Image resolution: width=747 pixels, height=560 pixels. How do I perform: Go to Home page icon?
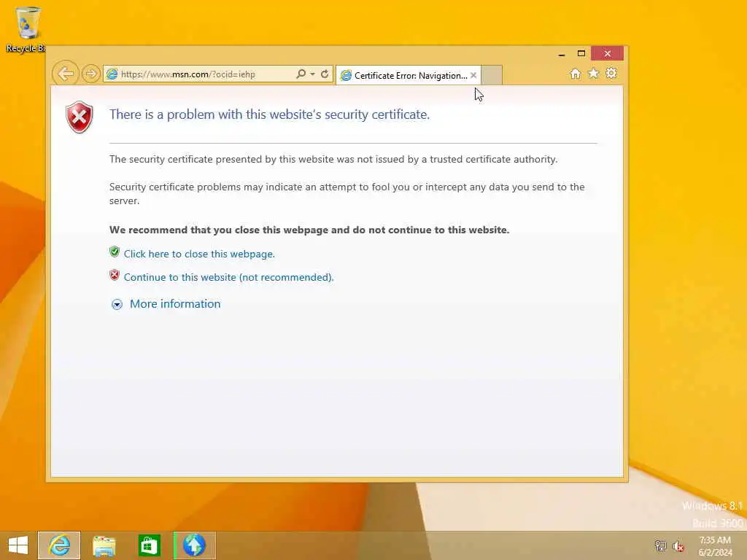click(x=576, y=74)
